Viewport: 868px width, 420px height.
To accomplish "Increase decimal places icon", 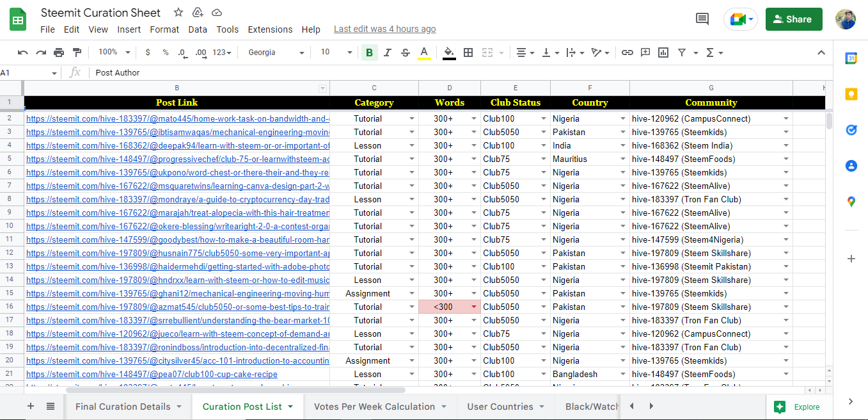I will pos(200,52).
